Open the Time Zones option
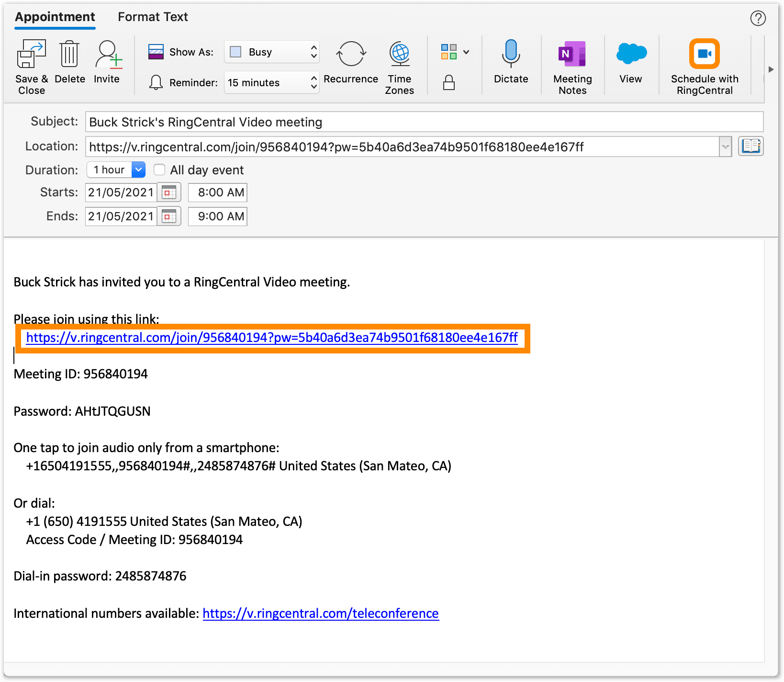The height and width of the screenshot is (682, 784). (x=400, y=54)
